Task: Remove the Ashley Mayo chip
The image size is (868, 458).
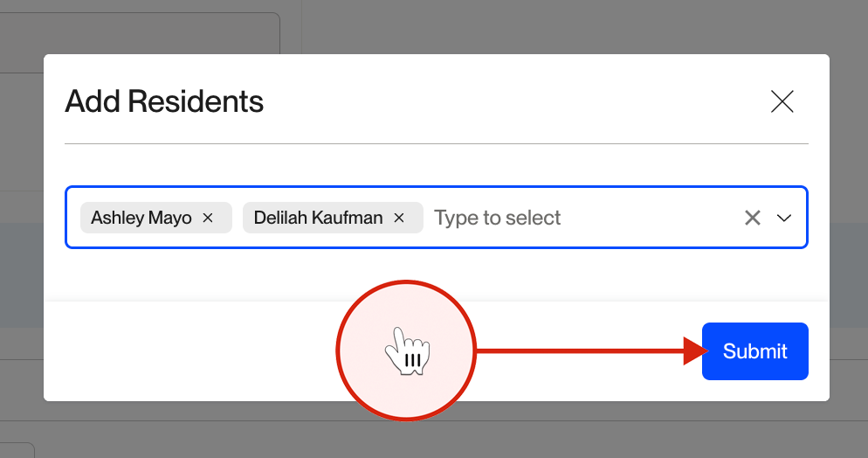Action: click(x=208, y=218)
